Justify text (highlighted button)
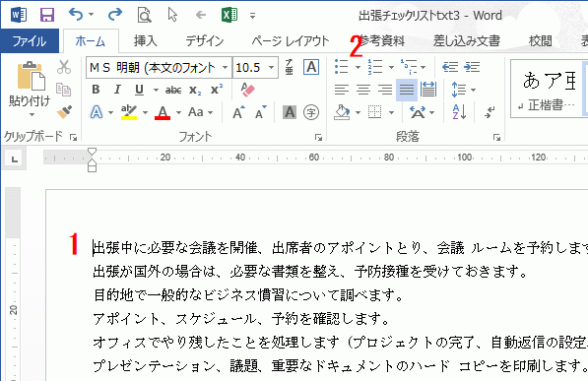This screenshot has height=381, width=588. coord(407,90)
